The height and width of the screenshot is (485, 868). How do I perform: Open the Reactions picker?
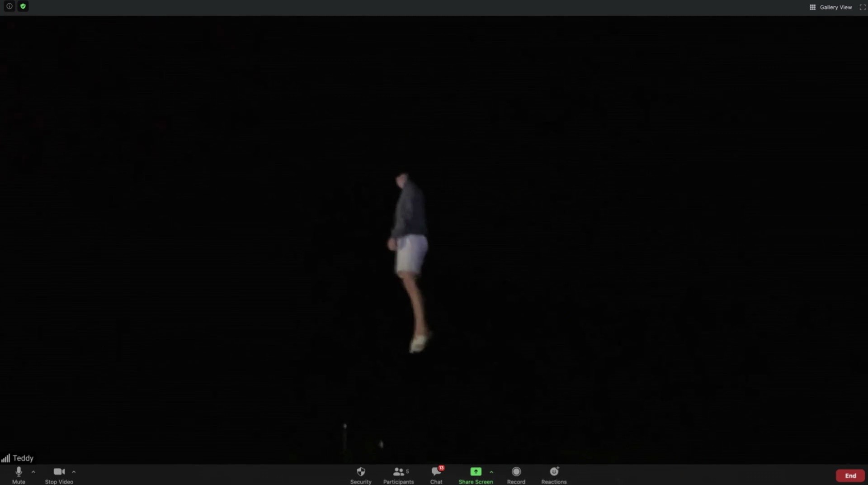554,475
